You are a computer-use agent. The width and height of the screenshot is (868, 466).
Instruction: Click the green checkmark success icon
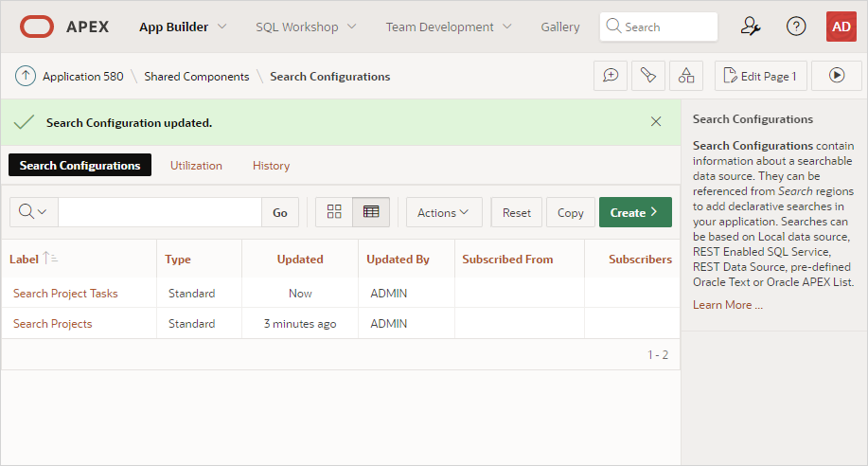[x=24, y=122]
